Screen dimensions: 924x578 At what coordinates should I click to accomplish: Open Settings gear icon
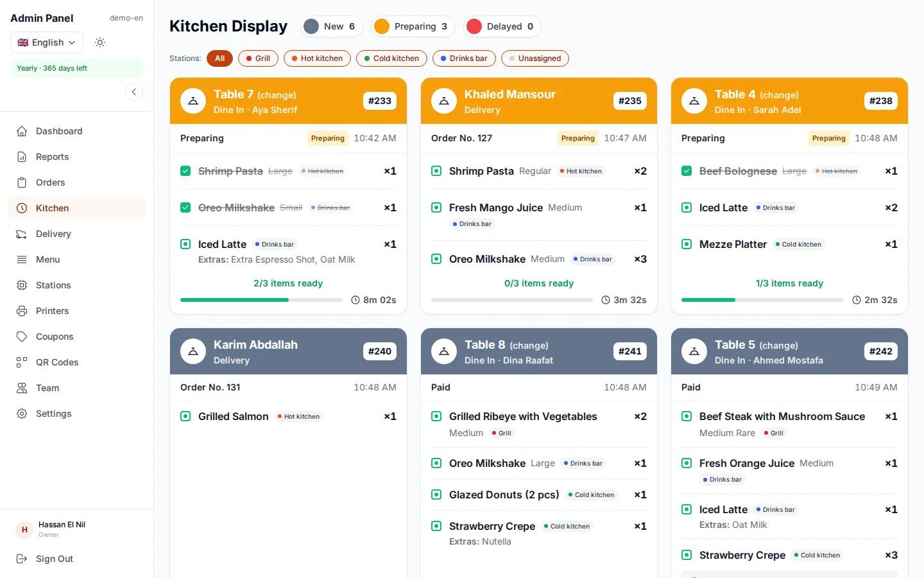click(x=22, y=414)
